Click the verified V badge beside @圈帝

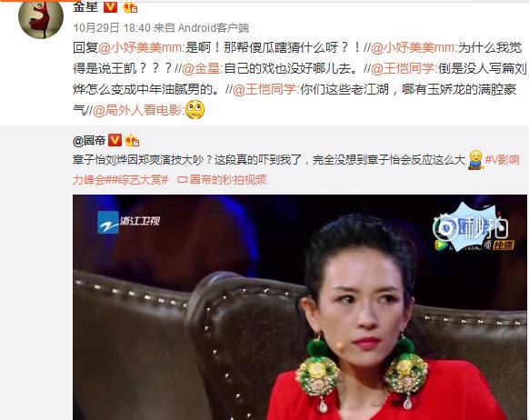click(x=115, y=140)
